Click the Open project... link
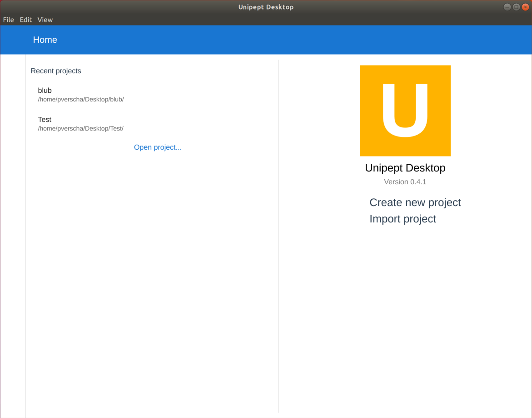The image size is (532, 418). 158,147
